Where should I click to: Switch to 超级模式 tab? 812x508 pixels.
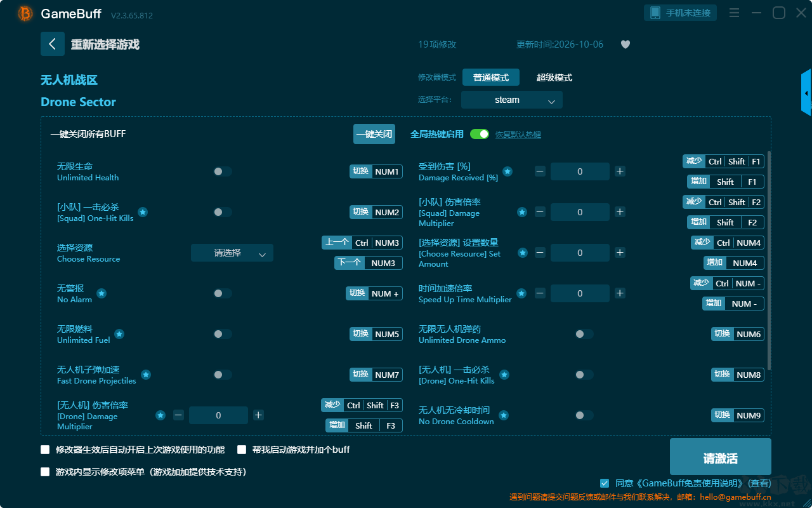click(x=554, y=77)
